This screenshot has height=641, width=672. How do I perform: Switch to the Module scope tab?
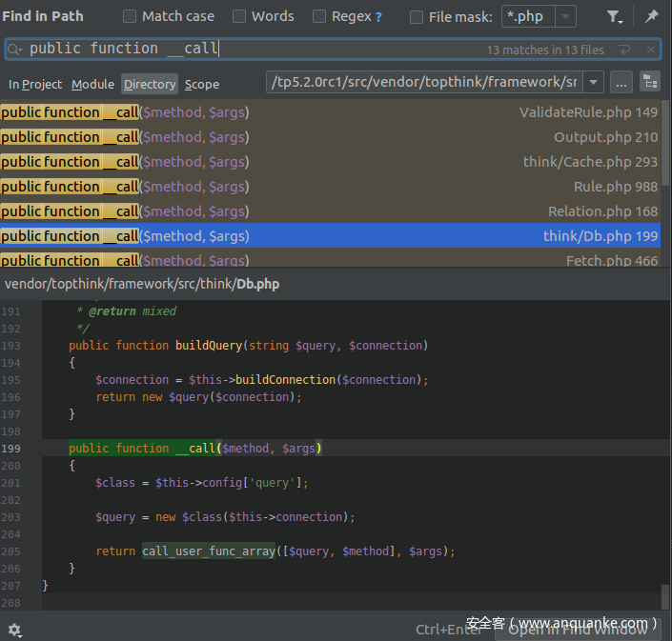tap(92, 85)
